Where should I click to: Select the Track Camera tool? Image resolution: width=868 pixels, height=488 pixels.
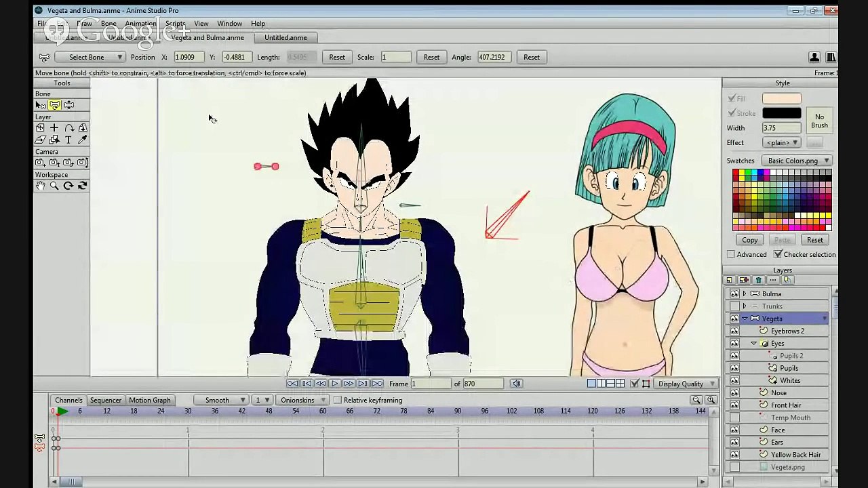[x=41, y=163]
